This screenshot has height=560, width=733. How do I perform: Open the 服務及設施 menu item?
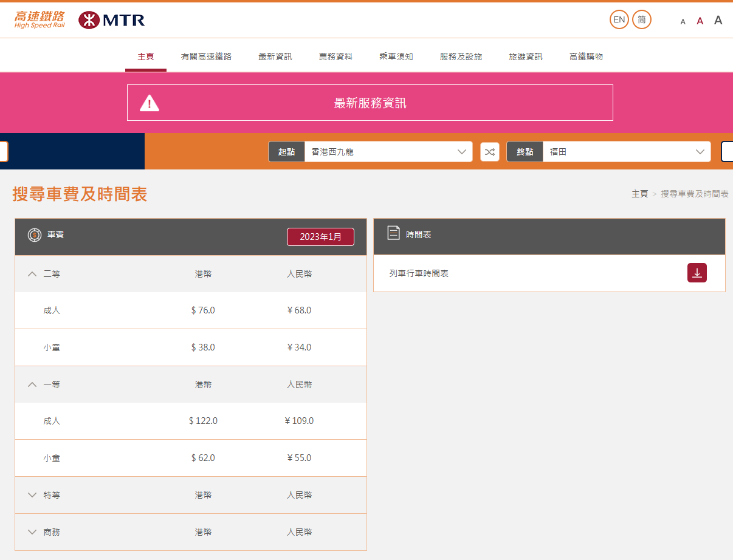[x=461, y=56]
